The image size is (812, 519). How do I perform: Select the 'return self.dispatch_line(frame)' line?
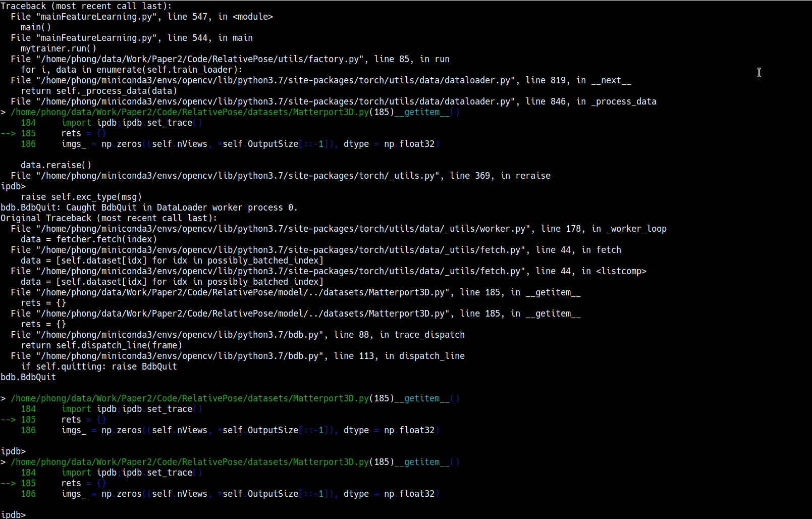click(x=101, y=345)
